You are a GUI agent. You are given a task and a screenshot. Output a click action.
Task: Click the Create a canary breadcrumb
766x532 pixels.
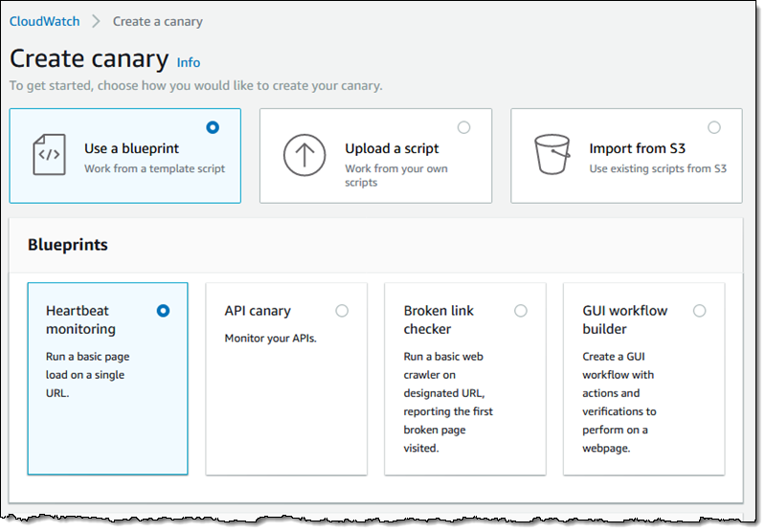(158, 21)
